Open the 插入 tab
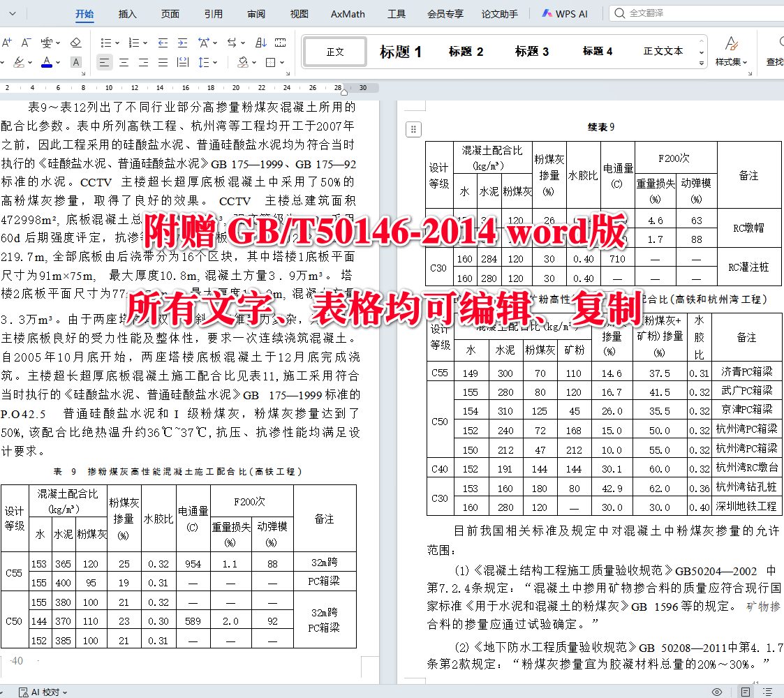784x698 pixels. 128,14
